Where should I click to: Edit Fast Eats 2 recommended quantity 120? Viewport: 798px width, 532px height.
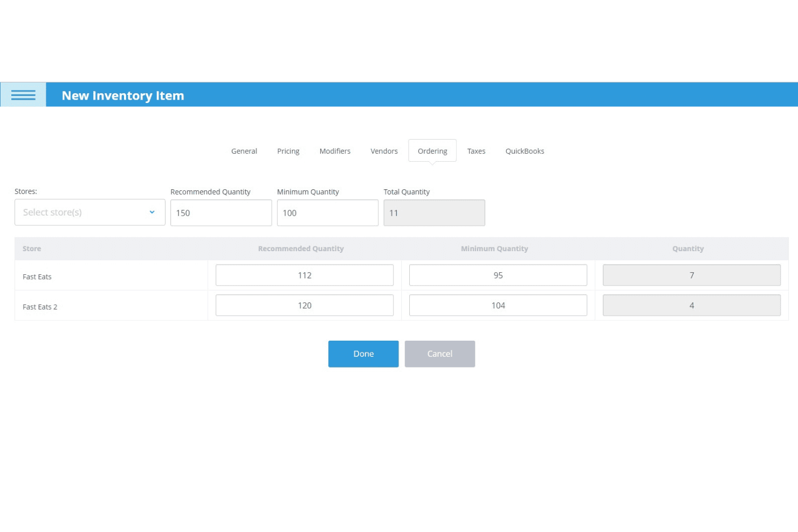click(x=305, y=306)
